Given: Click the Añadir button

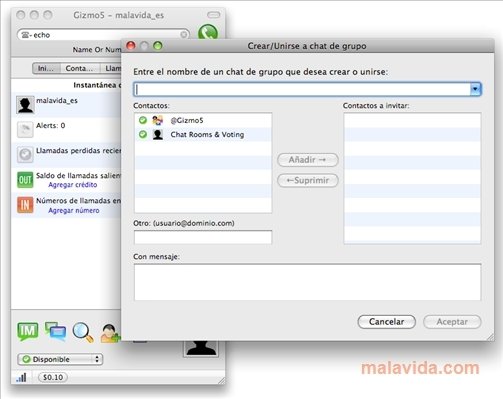Looking at the screenshot, I should click(x=308, y=160).
